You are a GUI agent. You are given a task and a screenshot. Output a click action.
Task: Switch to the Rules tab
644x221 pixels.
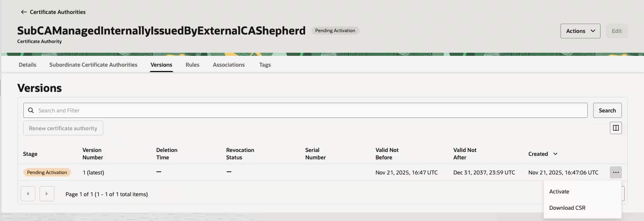(192, 65)
